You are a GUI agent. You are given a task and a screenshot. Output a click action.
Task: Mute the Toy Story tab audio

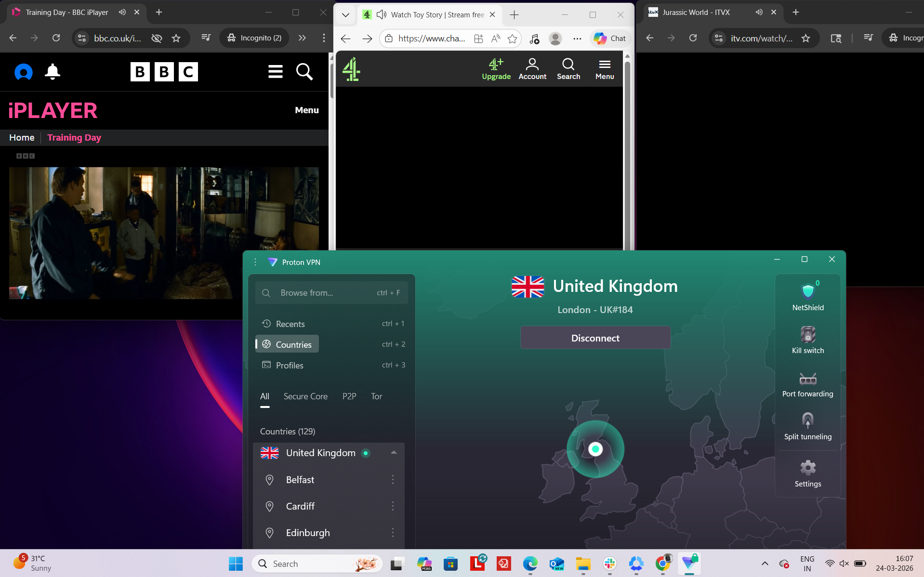tap(381, 14)
